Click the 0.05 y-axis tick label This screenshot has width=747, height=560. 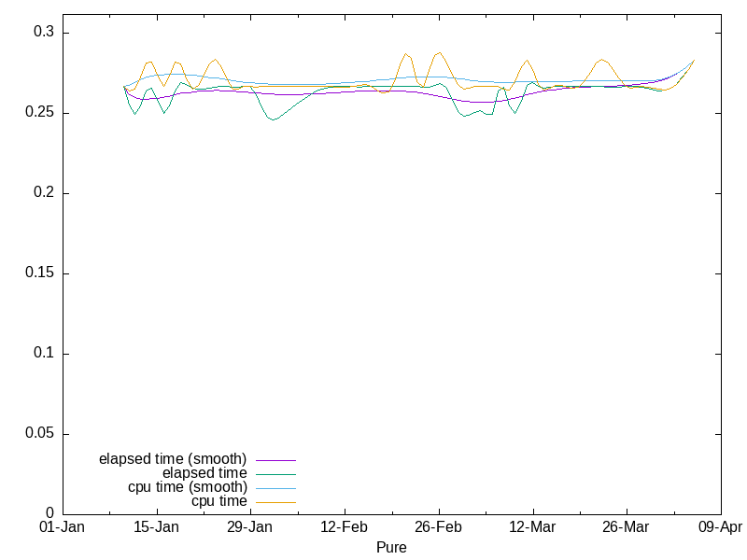(40, 434)
